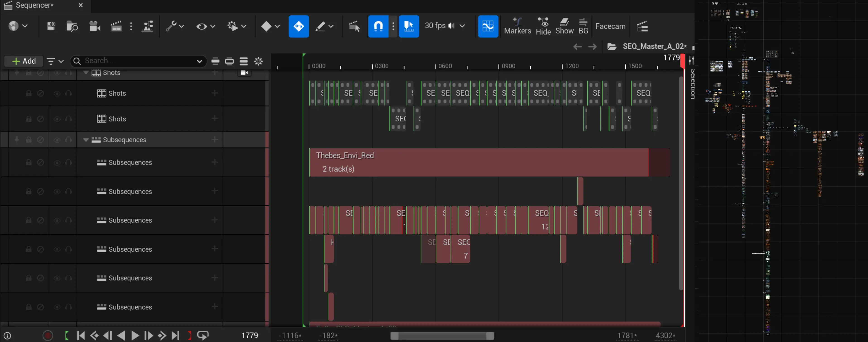Open the wrench Actions dropdown
Viewport: 868px width, 342px height.
pos(175,26)
